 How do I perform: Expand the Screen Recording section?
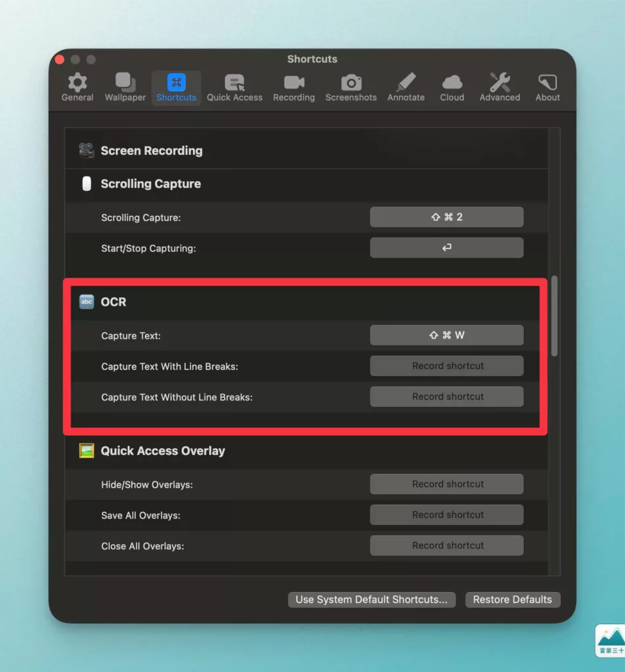(x=306, y=151)
